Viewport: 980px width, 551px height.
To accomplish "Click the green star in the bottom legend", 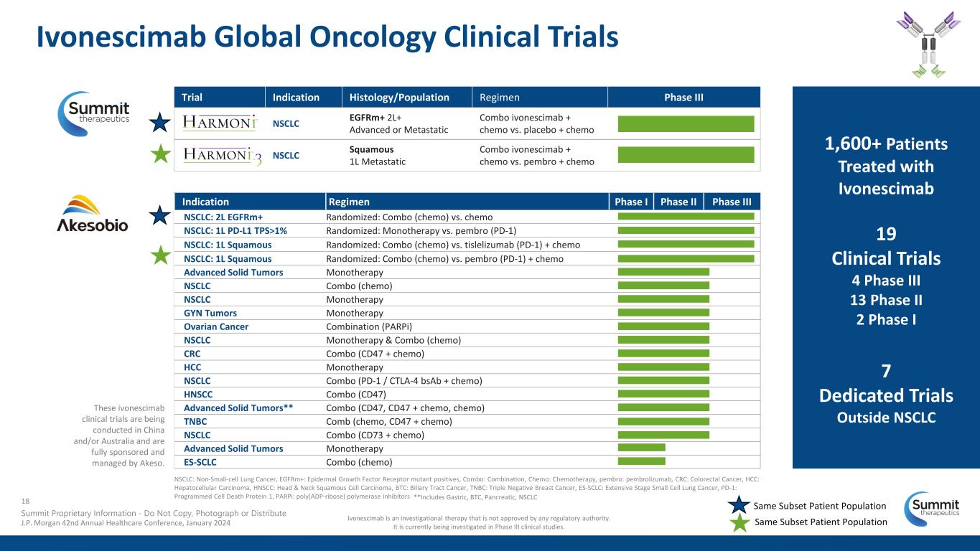I will 739,522.
